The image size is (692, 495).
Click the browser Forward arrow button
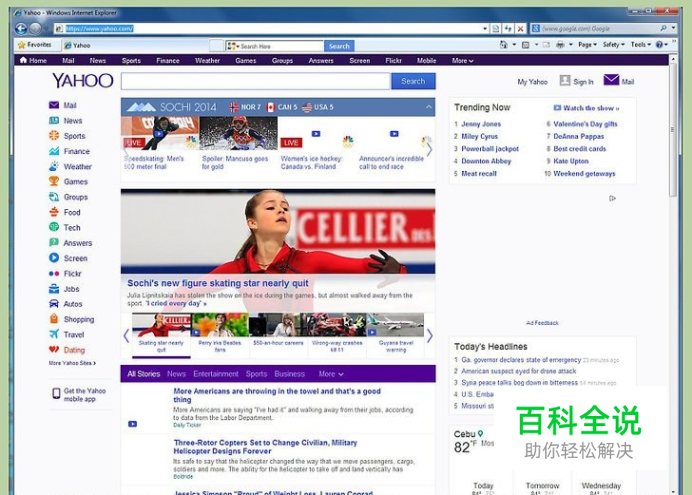36,29
